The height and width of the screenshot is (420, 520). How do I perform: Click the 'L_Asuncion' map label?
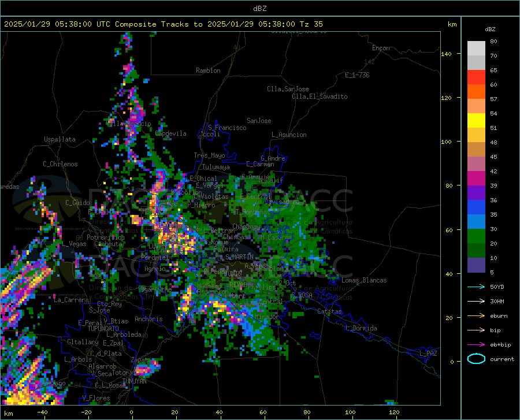289,135
